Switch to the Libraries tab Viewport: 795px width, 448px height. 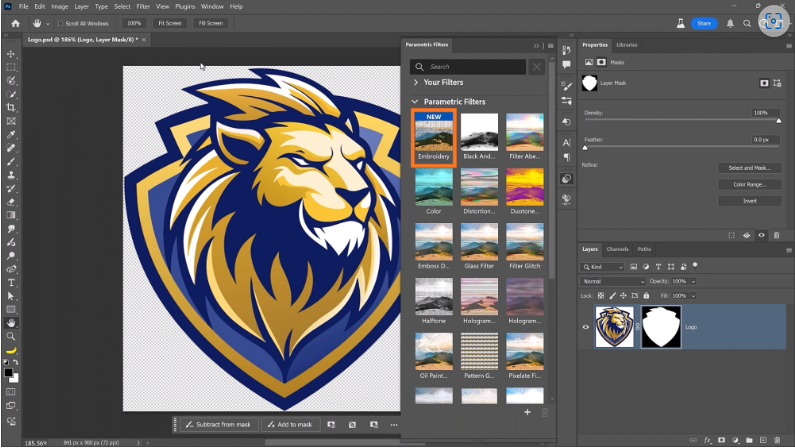coord(627,45)
